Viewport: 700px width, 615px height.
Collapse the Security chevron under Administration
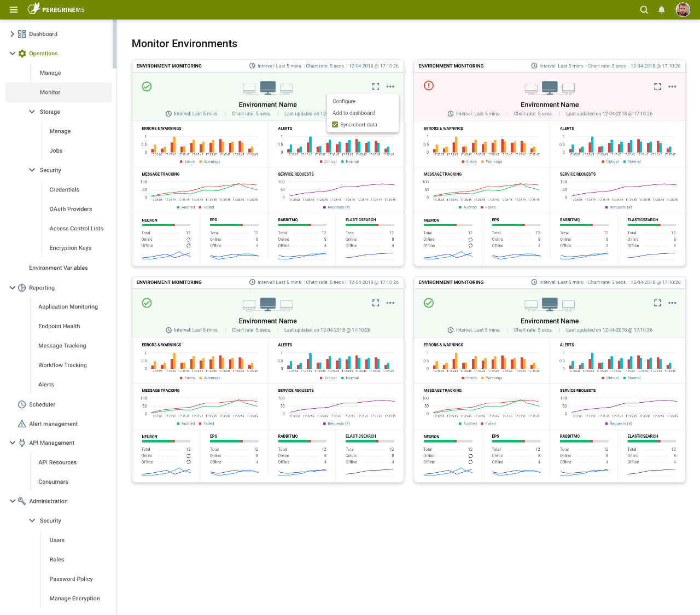32,520
